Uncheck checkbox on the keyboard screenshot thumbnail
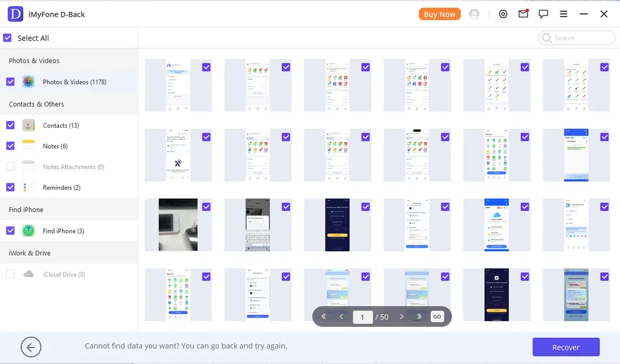This screenshot has width=620, height=364. 286,207
